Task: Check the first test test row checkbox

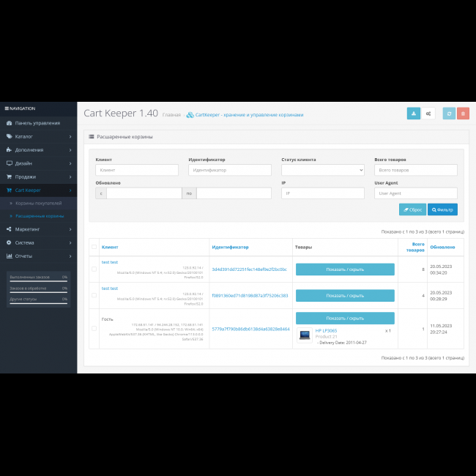Action: coord(93,269)
